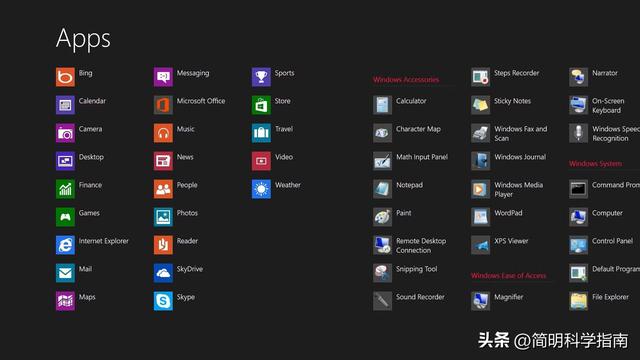This screenshot has width=640, height=360.
Task: Open the News app icon
Action: coord(163,161)
